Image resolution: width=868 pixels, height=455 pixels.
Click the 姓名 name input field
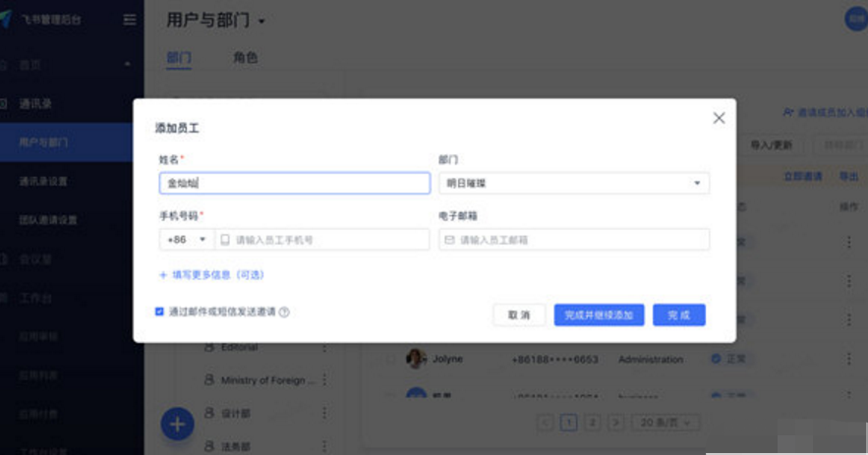point(295,183)
